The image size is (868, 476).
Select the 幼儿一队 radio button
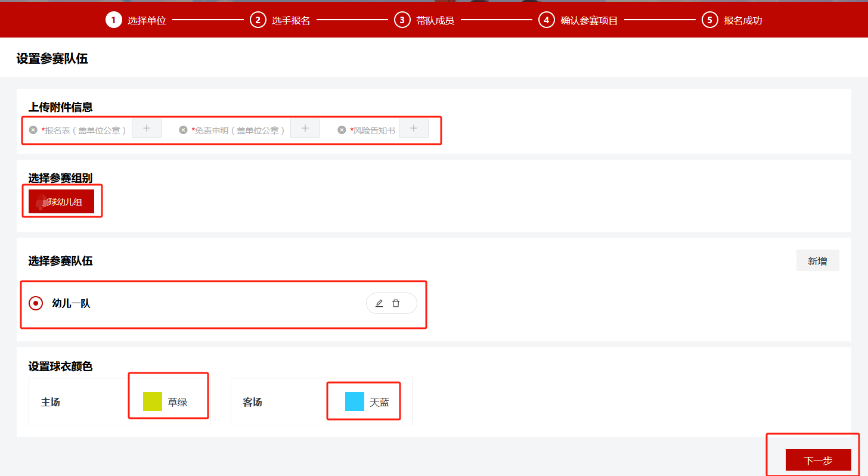click(36, 303)
